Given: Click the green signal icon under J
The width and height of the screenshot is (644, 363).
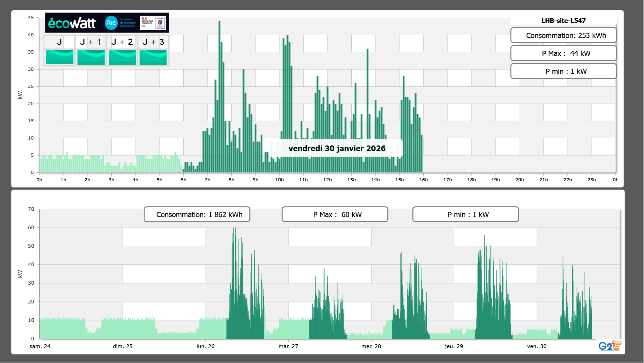Looking at the screenshot, I should (60, 57).
